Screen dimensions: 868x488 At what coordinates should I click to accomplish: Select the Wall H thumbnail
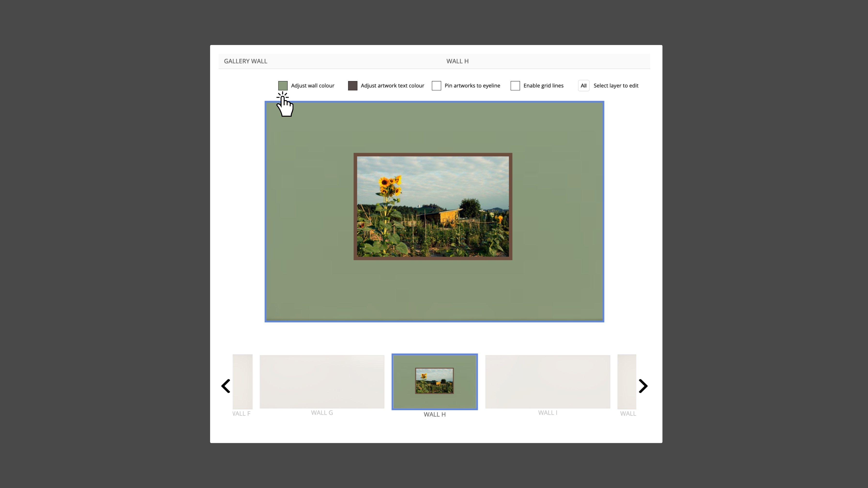(x=435, y=381)
